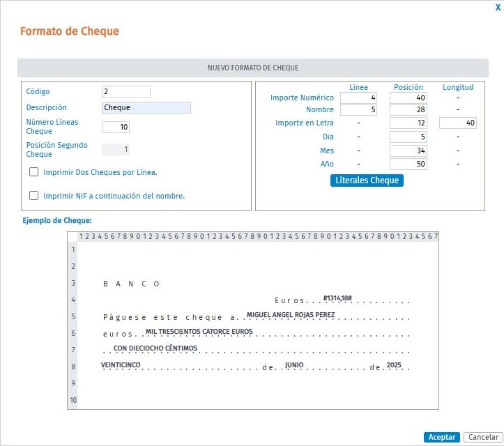Image resolution: width=504 pixels, height=446 pixels.
Task: Toggle Imprimir NIF a continuación del nombre
Action: coord(33,195)
